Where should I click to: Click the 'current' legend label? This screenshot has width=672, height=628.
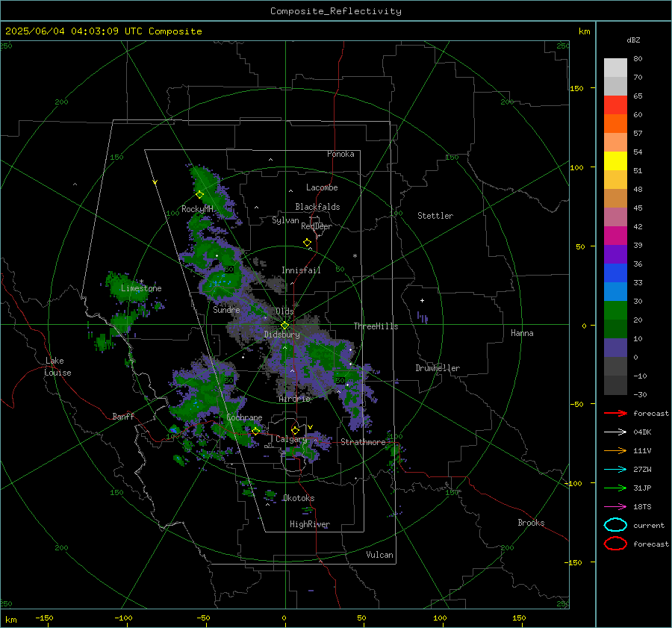tap(649, 525)
